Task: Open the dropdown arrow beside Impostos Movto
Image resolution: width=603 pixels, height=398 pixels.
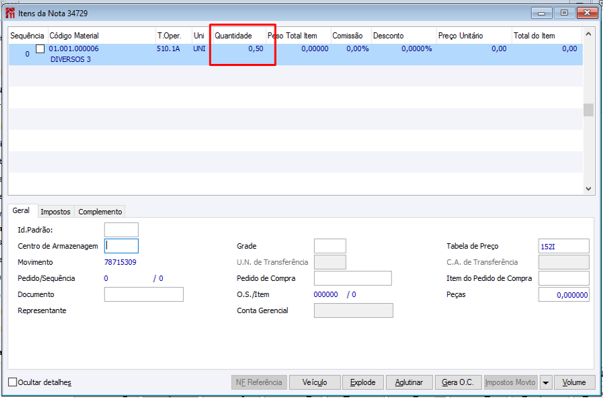Action: click(x=546, y=383)
